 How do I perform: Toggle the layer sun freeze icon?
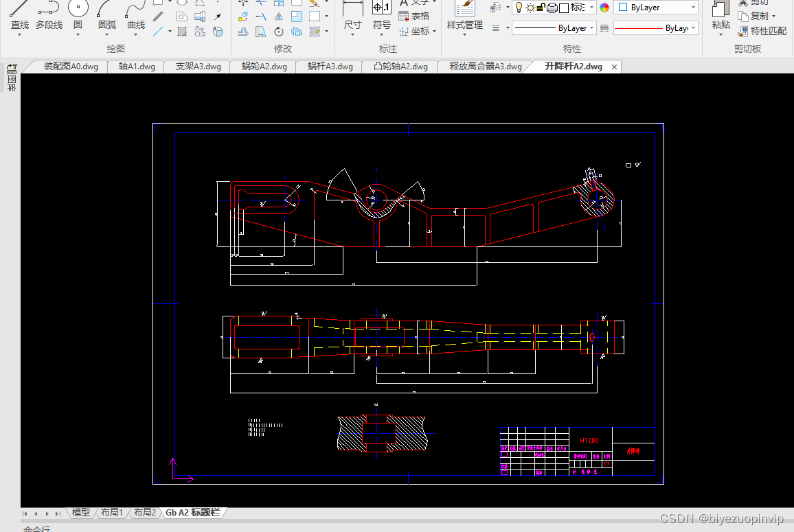(x=530, y=8)
